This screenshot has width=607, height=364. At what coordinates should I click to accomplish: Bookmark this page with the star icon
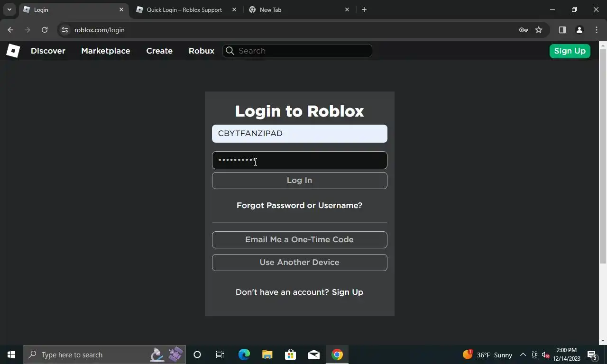tap(539, 30)
